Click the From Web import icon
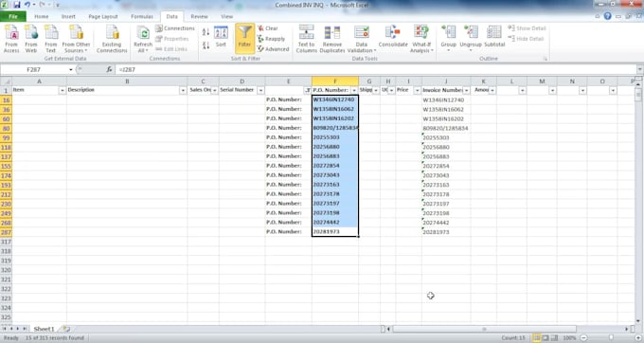644x343 pixels. (31, 39)
